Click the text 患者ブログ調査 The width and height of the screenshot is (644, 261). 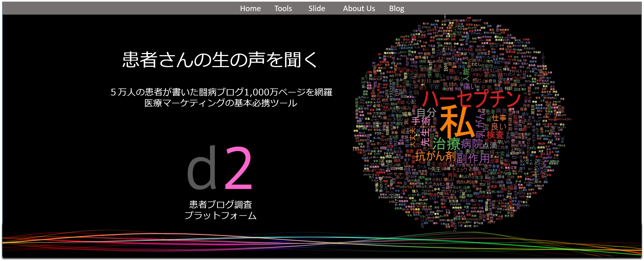coord(221,204)
